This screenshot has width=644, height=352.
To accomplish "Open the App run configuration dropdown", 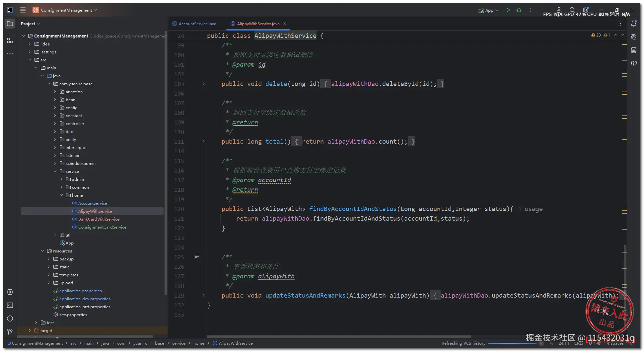I will pyautogui.click(x=488, y=10).
